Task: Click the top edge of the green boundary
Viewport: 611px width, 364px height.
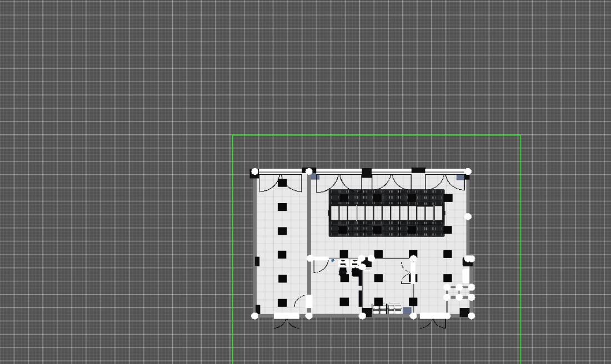Action: pos(376,135)
